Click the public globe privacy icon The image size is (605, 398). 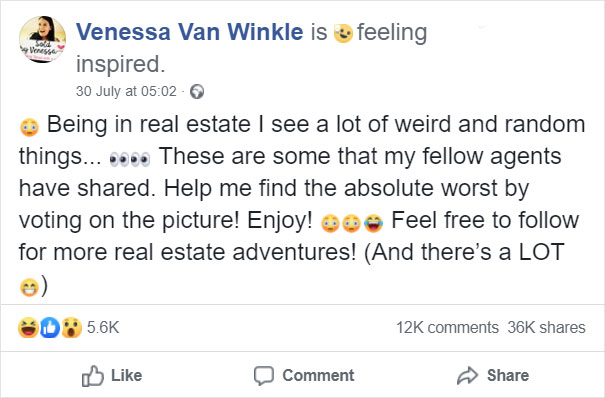[x=197, y=92]
